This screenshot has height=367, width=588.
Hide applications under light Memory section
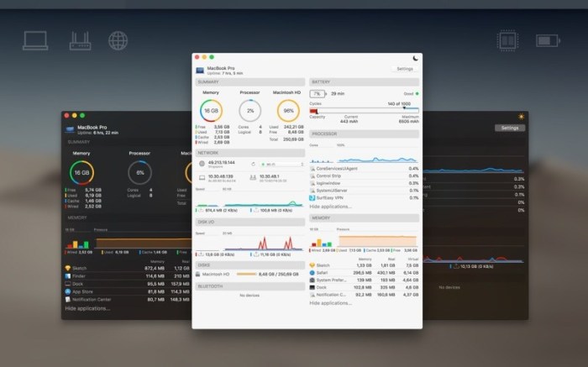click(330, 303)
